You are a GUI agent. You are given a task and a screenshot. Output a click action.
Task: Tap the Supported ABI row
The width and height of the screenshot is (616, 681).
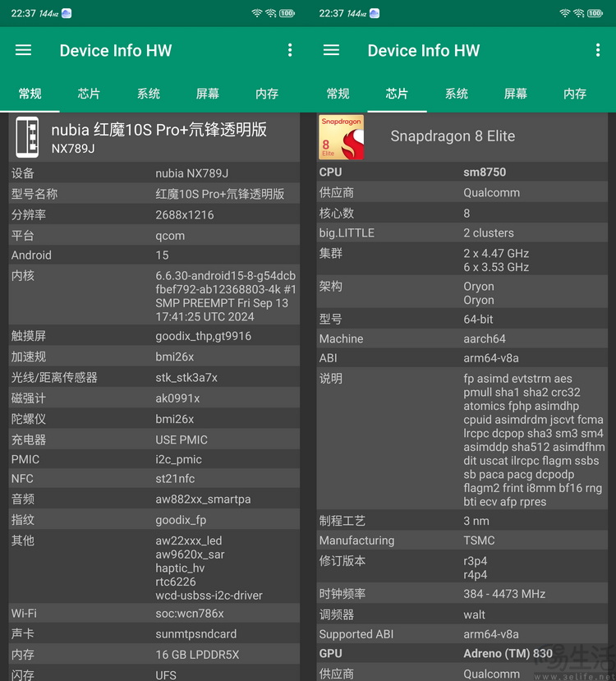pyautogui.click(x=462, y=634)
